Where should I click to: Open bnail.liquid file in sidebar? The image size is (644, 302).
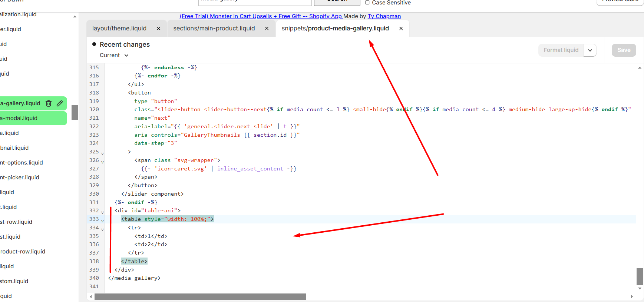coord(14,148)
